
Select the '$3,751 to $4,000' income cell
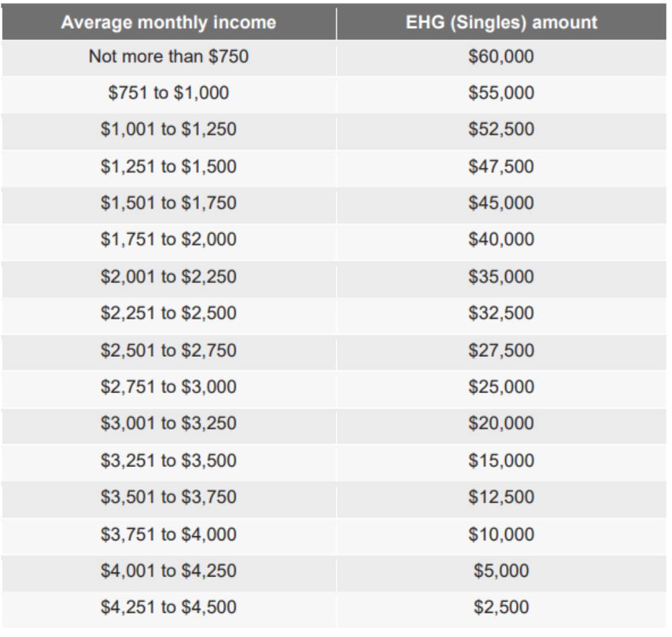click(x=169, y=534)
